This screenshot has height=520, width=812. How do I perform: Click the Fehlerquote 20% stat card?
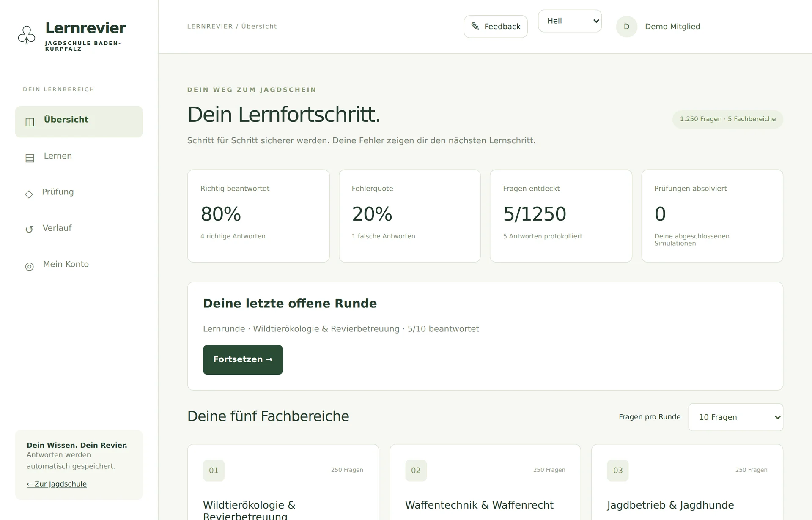409,216
